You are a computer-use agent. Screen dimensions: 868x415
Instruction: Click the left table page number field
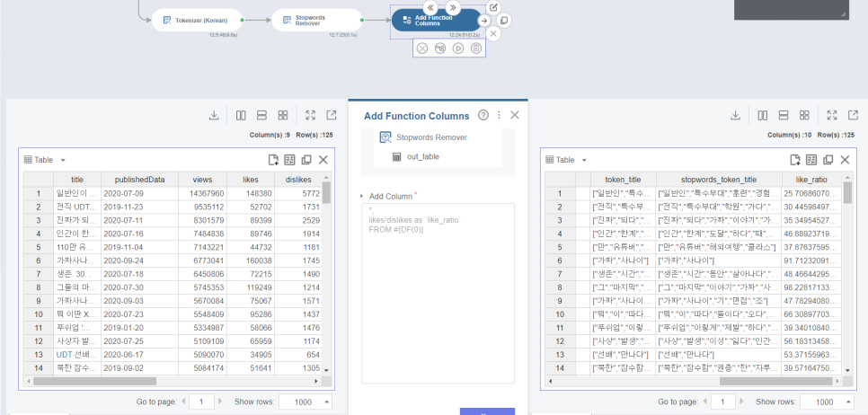tap(201, 402)
